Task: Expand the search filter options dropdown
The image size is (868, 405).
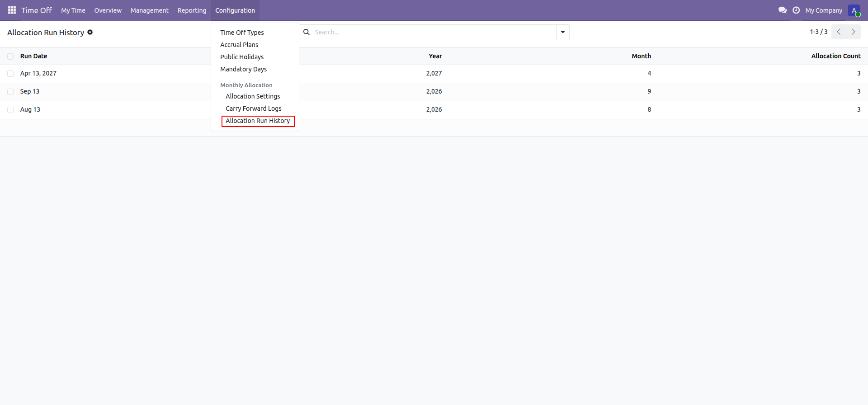Action: tap(563, 32)
